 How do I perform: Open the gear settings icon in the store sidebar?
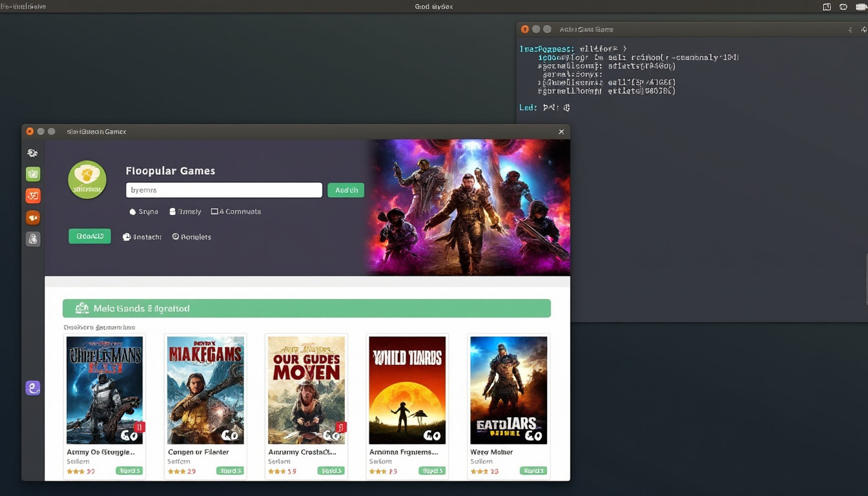click(x=32, y=153)
